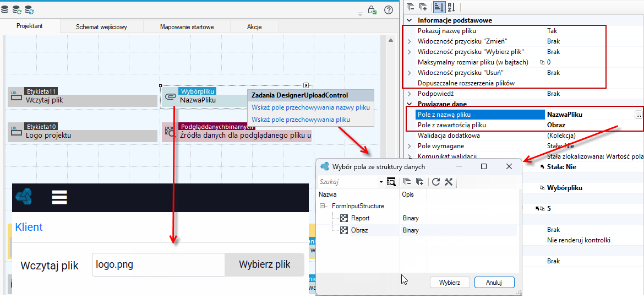Select the Etykieta10 Logo projektu label control

click(83, 132)
